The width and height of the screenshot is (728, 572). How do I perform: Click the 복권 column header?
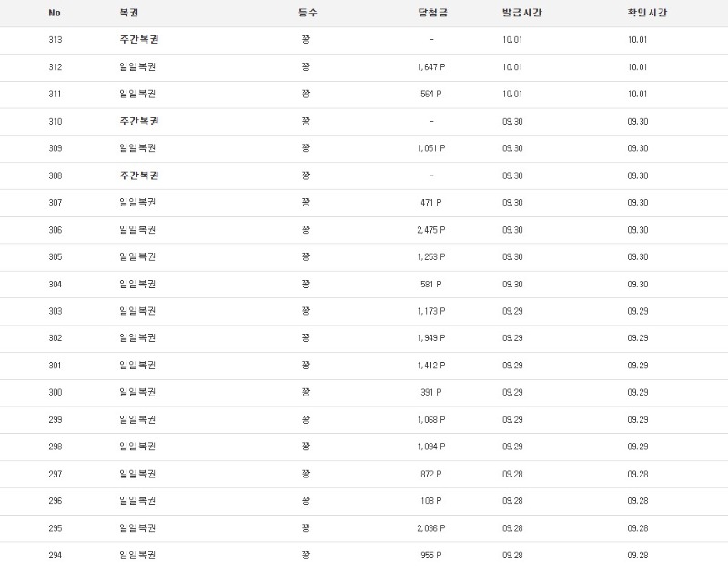(129, 14)
